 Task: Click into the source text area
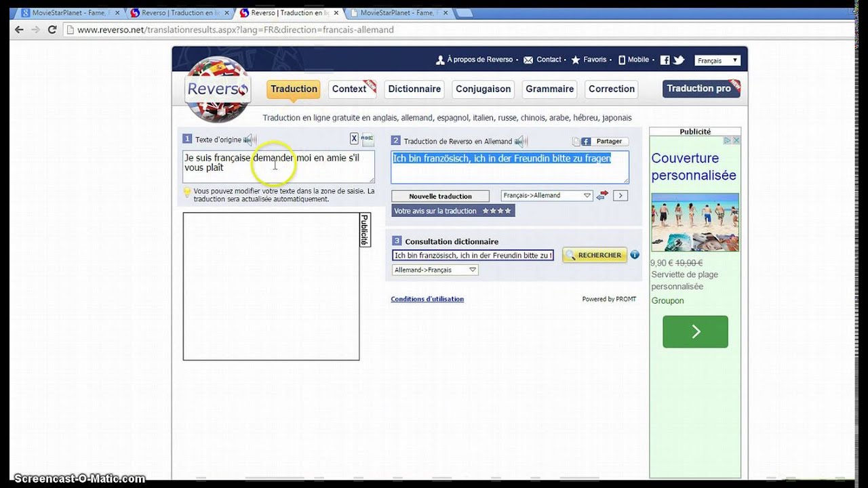click(x=278, y=167)
